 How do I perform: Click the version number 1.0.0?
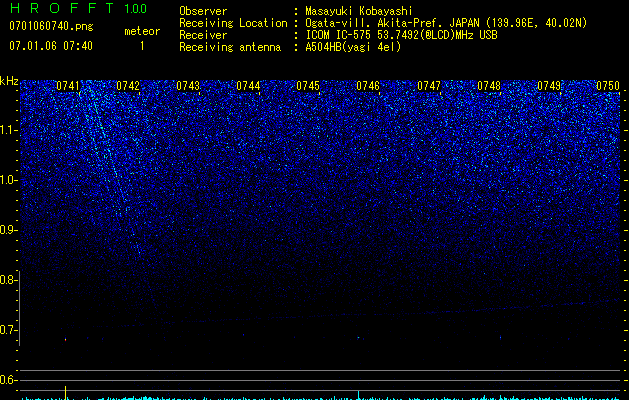click(135, 8)
